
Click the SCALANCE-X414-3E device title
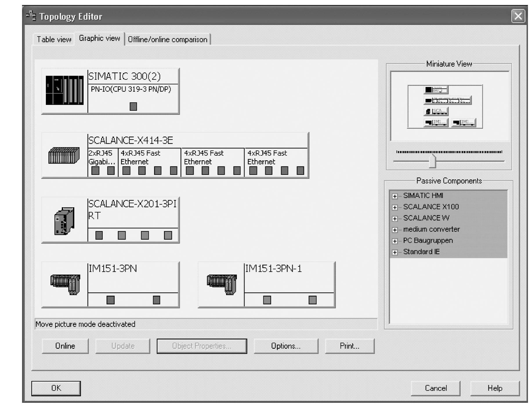click(x=131, y=140)
